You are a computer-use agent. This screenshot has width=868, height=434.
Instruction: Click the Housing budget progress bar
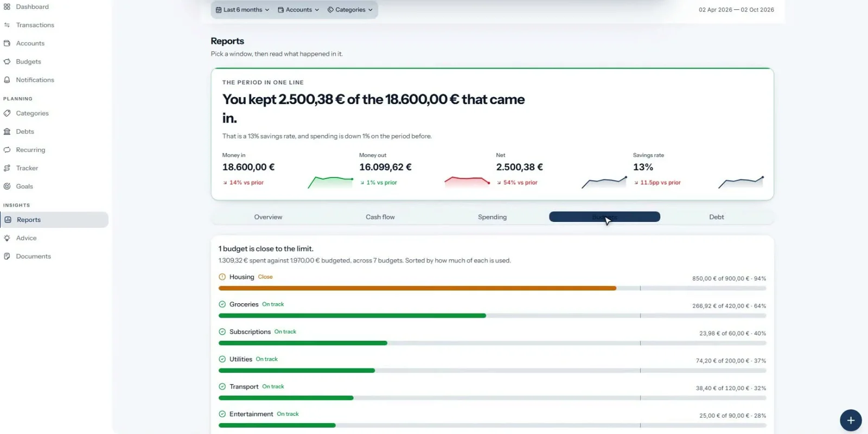coord(492,288)
